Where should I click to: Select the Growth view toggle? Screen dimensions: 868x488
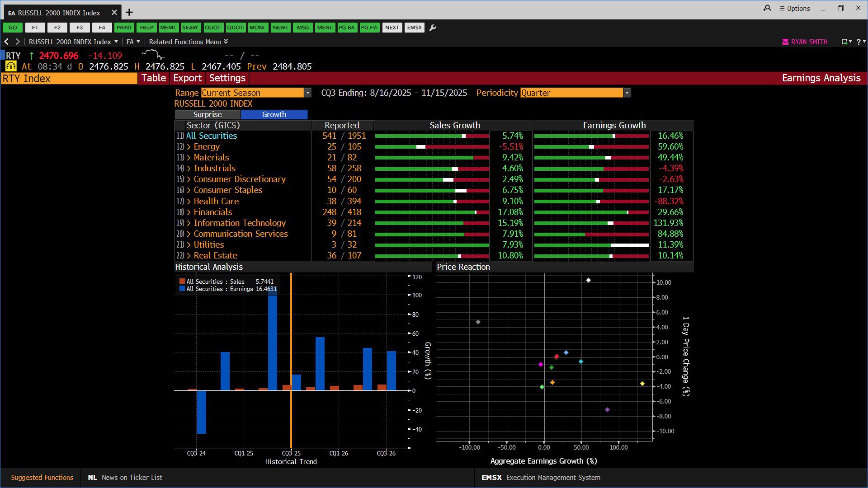coord(274,114)
